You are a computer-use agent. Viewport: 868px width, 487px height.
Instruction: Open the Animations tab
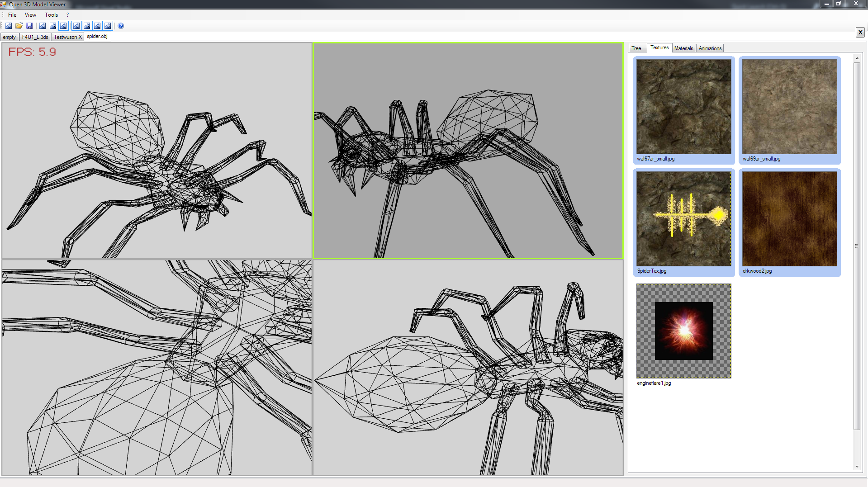click(710, 48)
